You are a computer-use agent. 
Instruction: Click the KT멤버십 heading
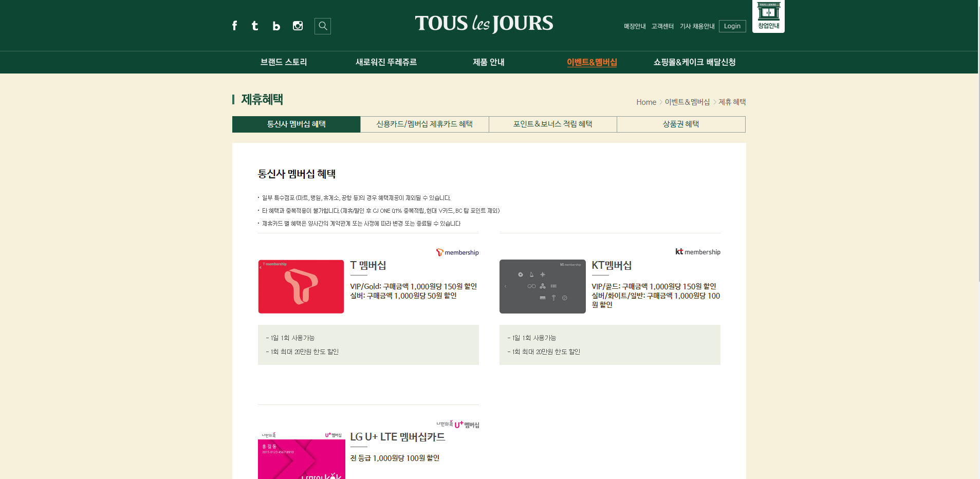612,266
